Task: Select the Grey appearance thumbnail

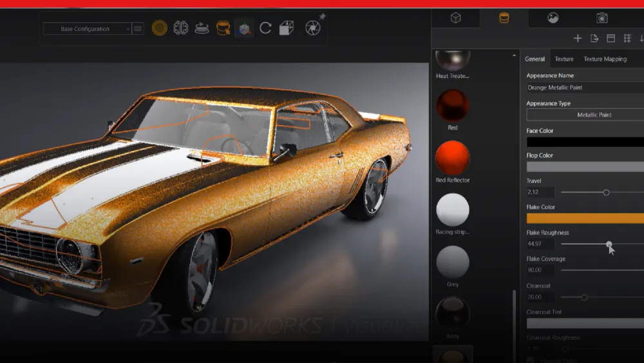Action: tap(453, 262)
